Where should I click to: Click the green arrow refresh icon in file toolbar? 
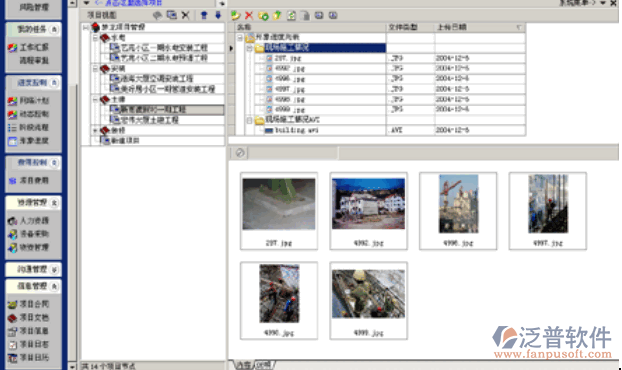coord(236,15)
